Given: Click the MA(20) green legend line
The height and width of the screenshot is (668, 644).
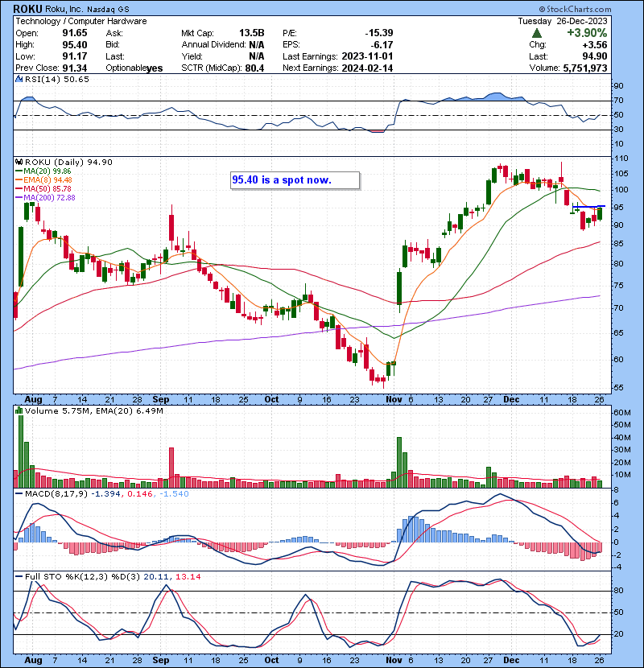Looking at the screenshot, I should click(19, 171).
